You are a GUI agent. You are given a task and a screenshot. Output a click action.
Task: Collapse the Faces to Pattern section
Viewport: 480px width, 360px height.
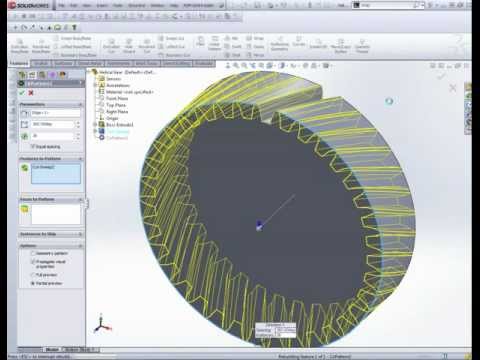[80, 199]
